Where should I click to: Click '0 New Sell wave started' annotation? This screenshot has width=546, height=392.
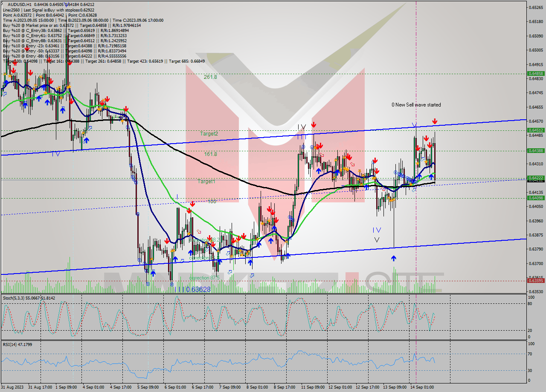tap(416, 105)
